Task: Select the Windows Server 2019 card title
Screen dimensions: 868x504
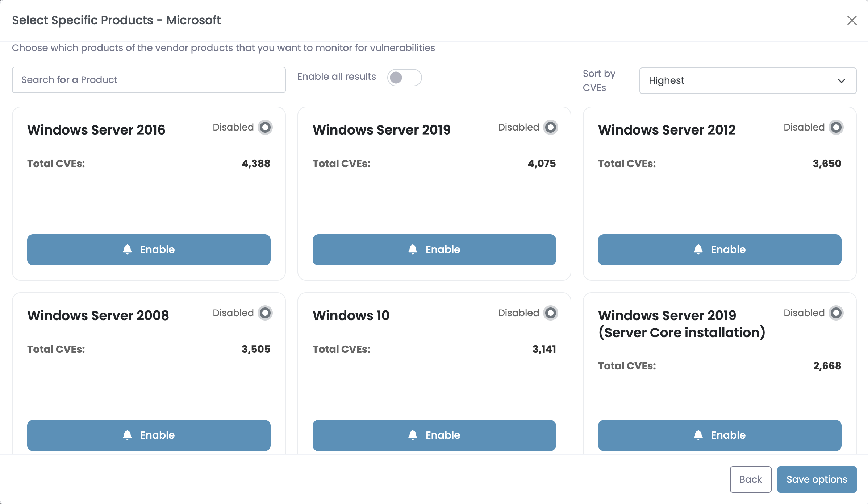Action: click(382, 130)
